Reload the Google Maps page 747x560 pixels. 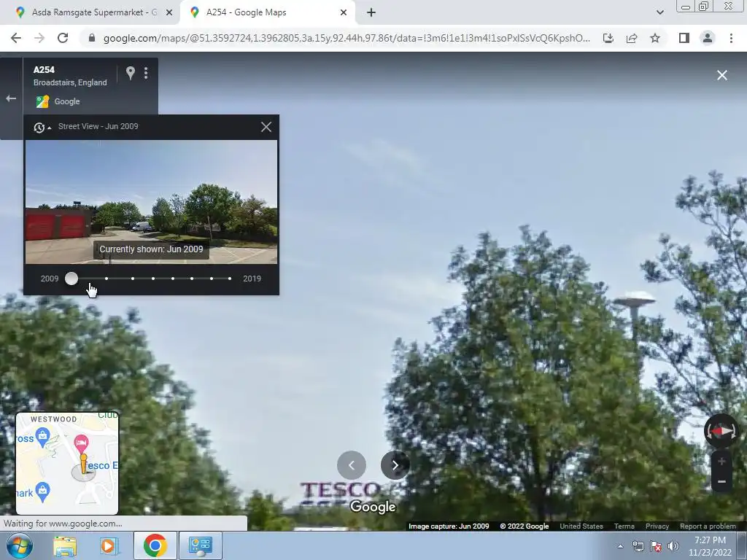[63, 38]
